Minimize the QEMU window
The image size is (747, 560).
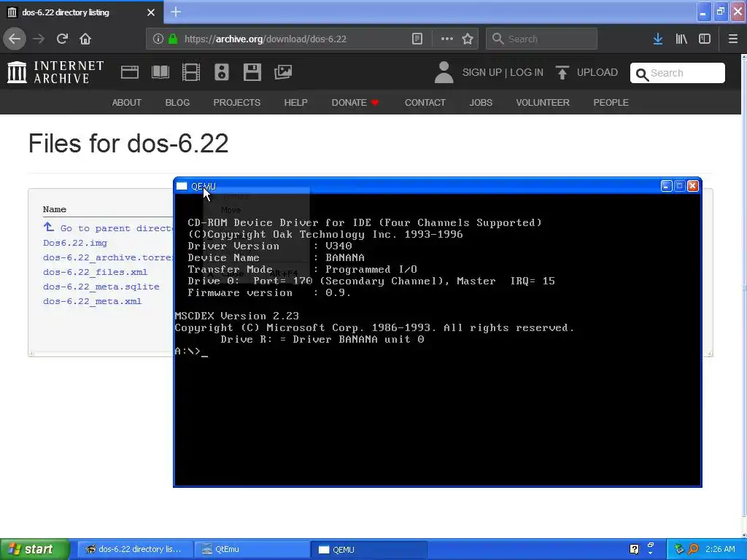pyautogui.click(x=667, y=186)
